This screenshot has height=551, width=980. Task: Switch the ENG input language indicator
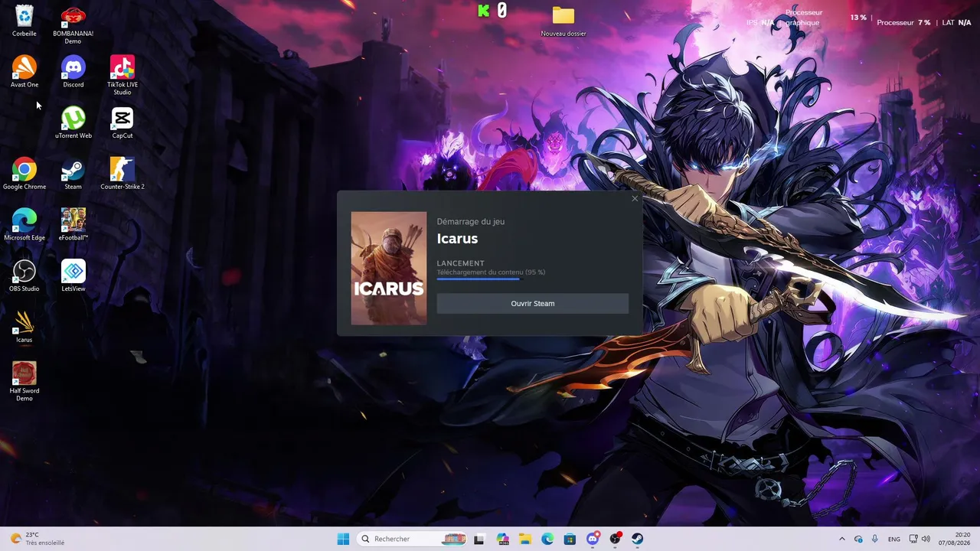(x=894, y=539)
